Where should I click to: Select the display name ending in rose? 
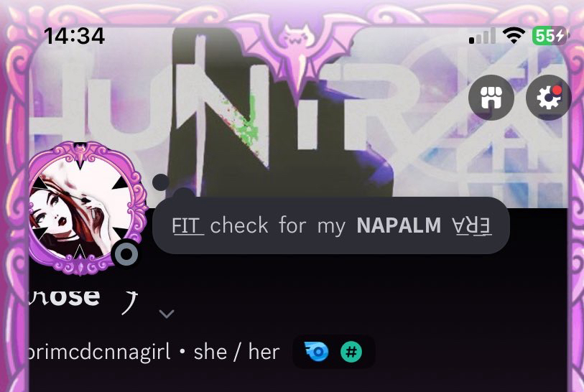[65, 297]
